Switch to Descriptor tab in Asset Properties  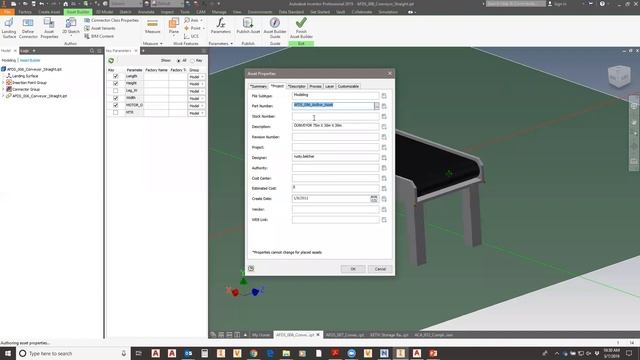tap(296, 86)
